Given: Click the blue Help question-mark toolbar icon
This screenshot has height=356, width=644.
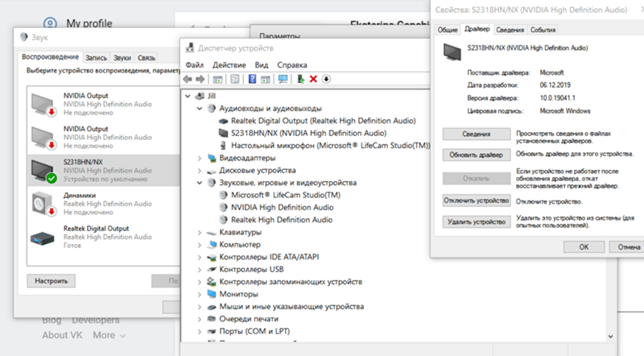Looking at the screenshot, I should pyautogui.click(x=252, y=79).
